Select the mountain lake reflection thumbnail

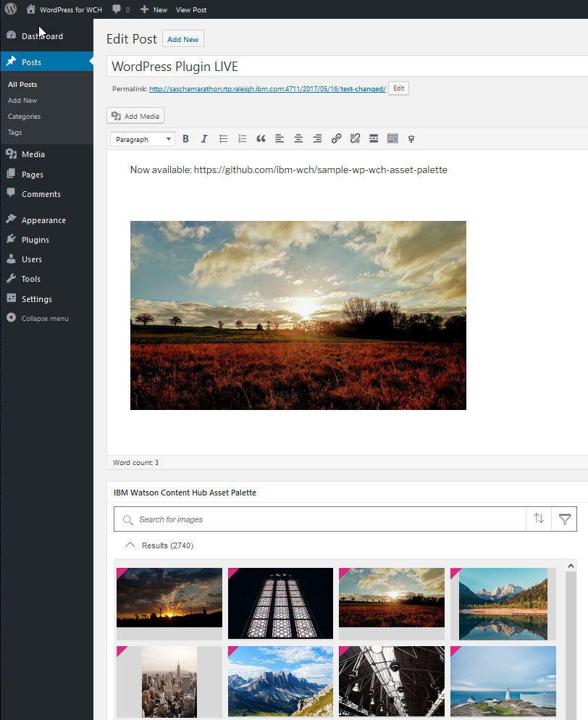click(x=503, y=604)
